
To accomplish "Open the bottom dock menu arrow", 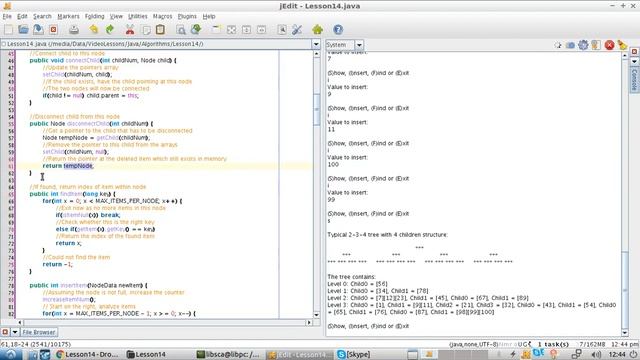I will click(x=15, y=332).
